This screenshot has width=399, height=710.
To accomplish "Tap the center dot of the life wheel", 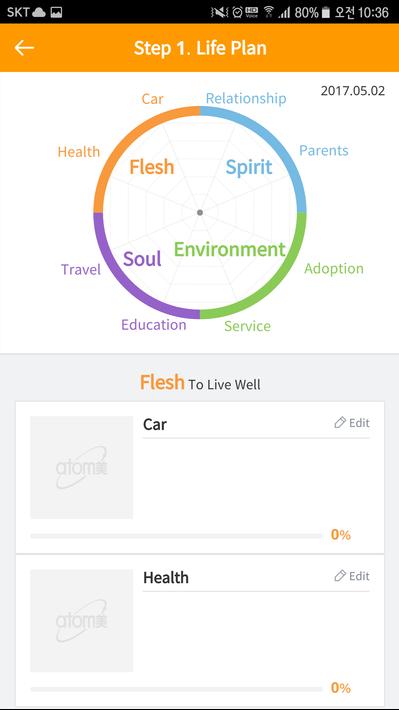I will pyautogui.click(x=200, y=212).
